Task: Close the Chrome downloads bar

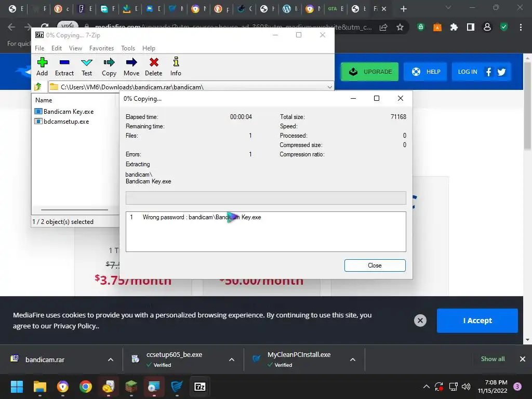Action: pos(523,359)
